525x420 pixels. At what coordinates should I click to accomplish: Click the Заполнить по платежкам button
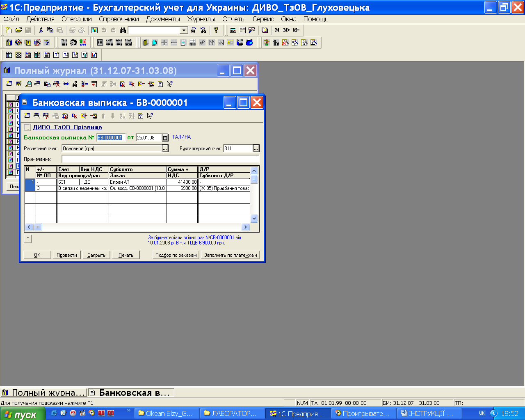(x=231, y=255)
